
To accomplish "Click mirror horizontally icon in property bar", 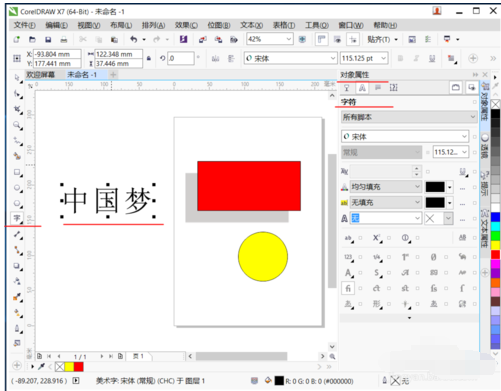I will [216, 59].
